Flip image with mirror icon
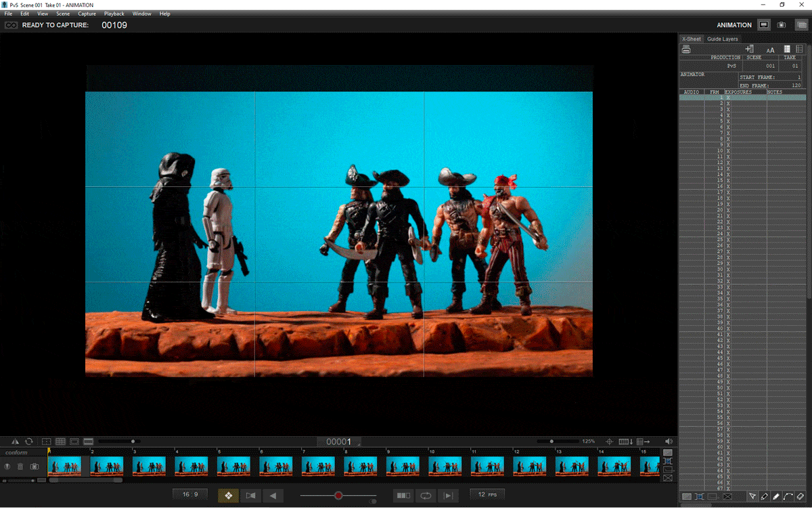Screen dimensions: 812x508 (15, 442)
